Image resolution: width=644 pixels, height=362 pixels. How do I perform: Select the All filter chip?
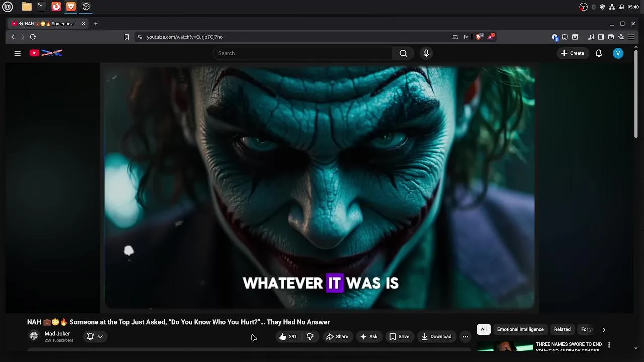[x=484, y=330]
